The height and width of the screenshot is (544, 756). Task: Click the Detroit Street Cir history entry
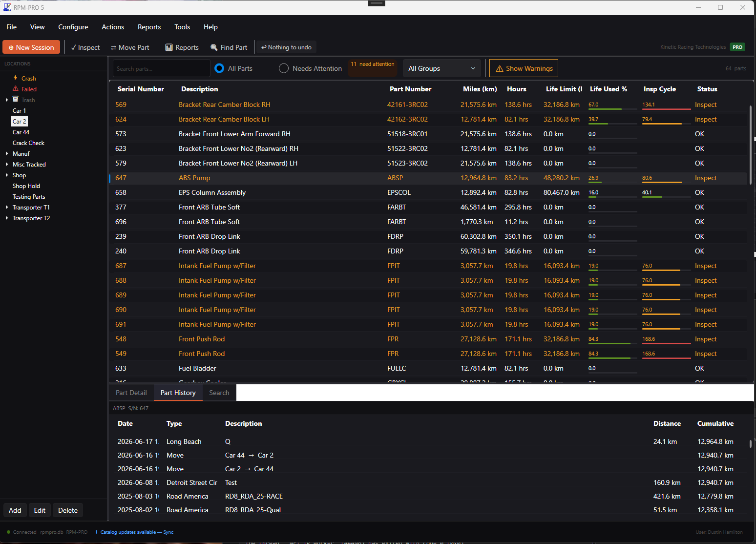[428, 482]
